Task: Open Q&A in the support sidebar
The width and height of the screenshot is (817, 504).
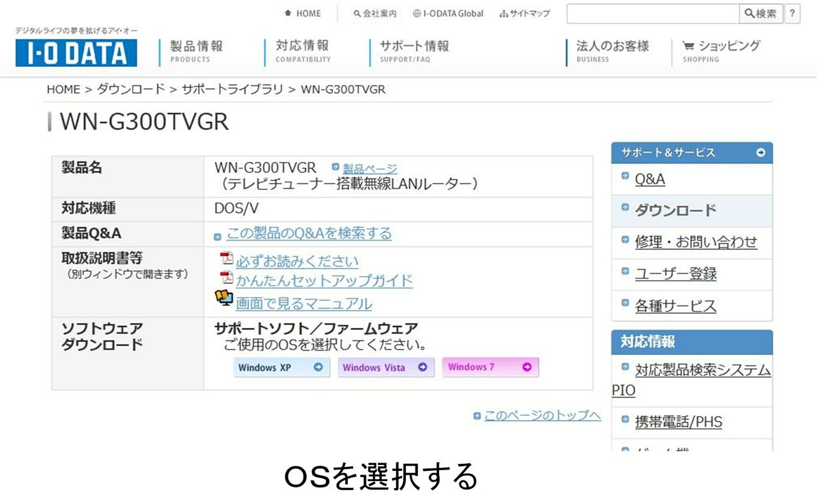Action: [x=650, y=180]
